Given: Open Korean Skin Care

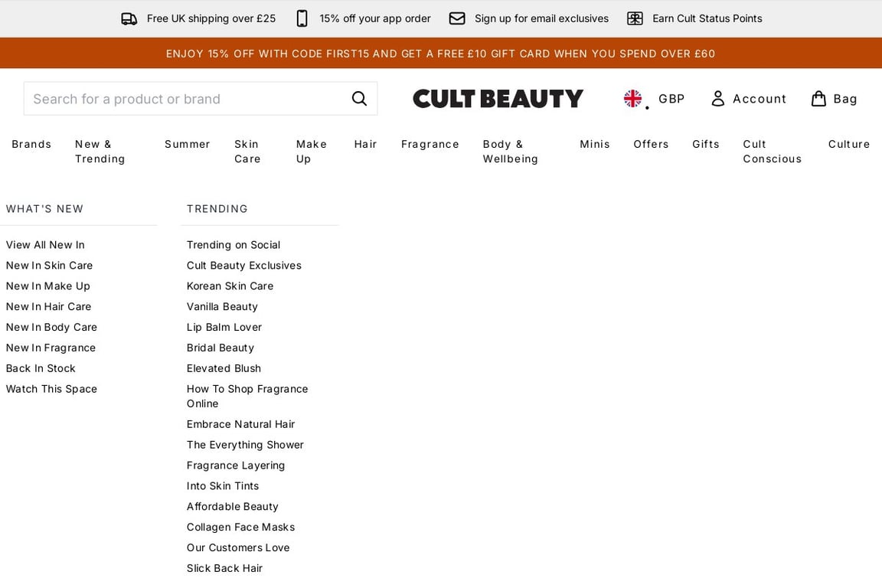Looking at the screenshot, I should pos(230,286).
